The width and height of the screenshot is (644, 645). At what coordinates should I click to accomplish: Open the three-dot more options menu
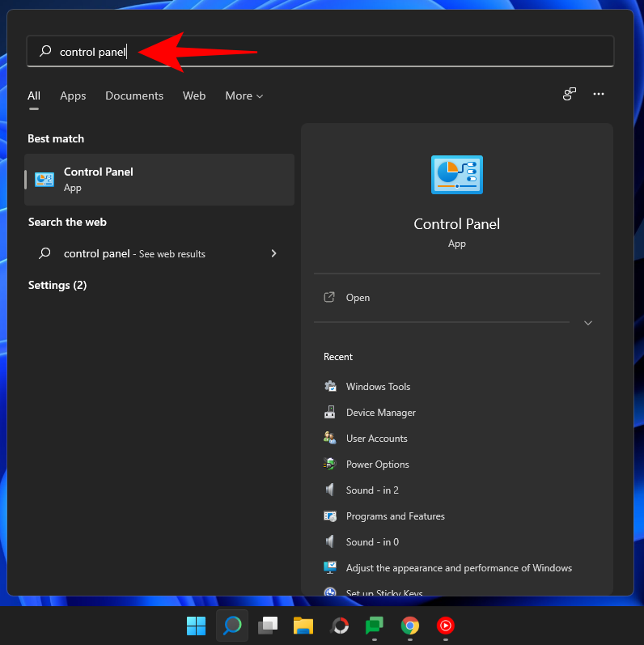pos(599,95)
